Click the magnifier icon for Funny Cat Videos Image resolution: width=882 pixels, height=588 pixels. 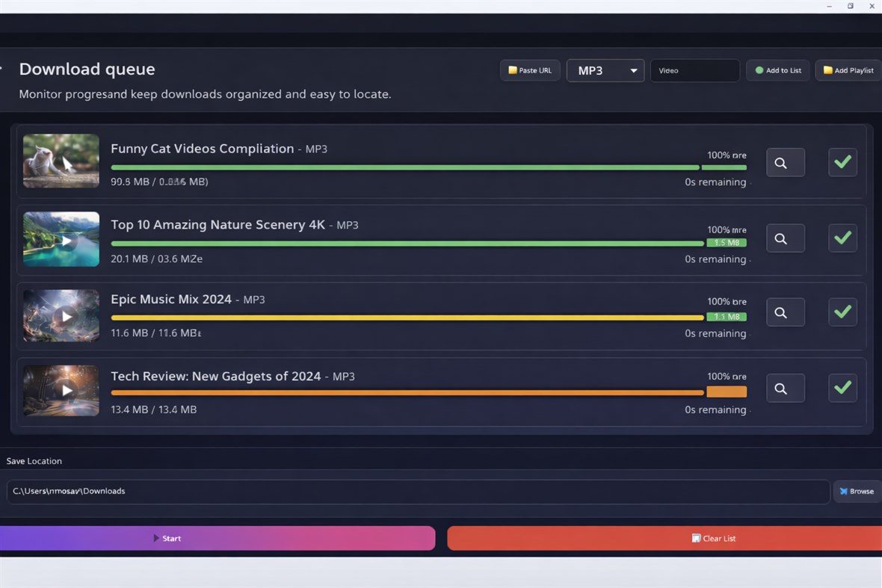pyautogui.click(x=786, y=162)
